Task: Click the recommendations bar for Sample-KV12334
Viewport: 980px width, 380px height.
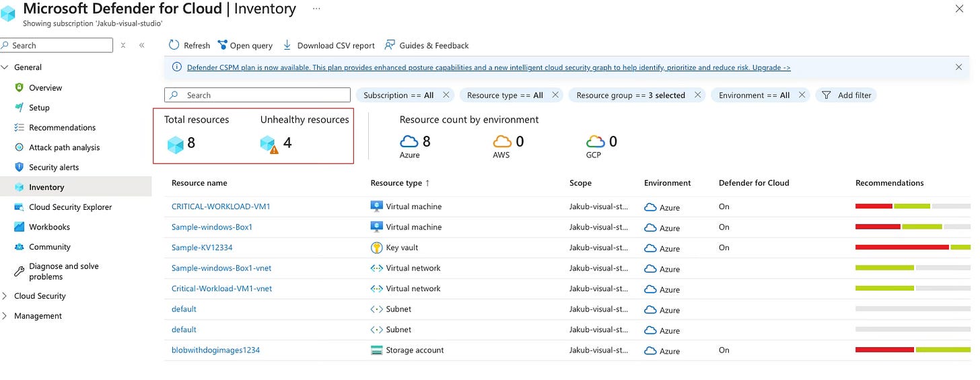Action: [913, 248]
